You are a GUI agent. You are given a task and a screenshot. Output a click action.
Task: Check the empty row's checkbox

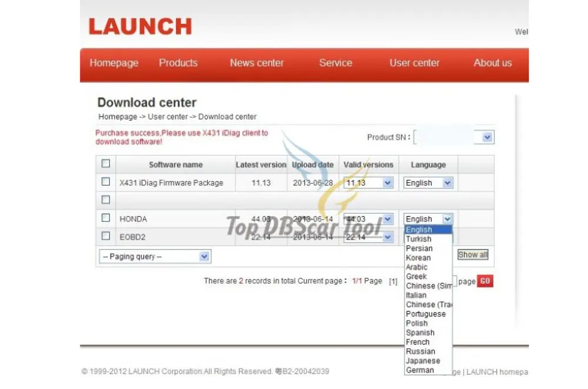coord(106,200)
